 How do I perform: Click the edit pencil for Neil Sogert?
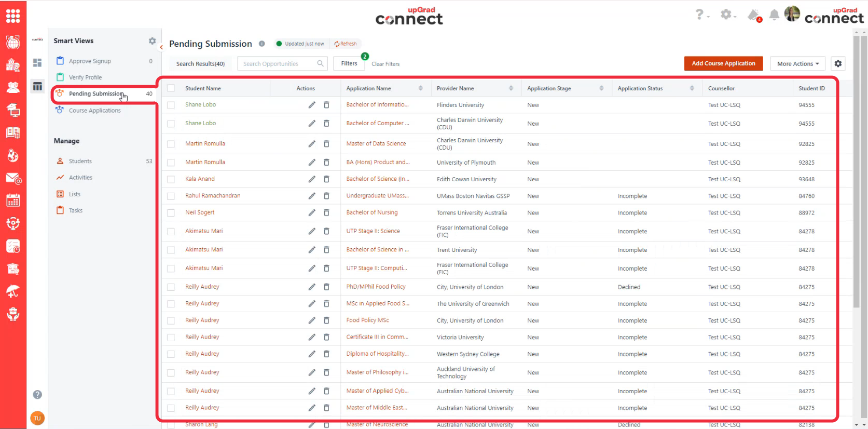click(311, 212)
